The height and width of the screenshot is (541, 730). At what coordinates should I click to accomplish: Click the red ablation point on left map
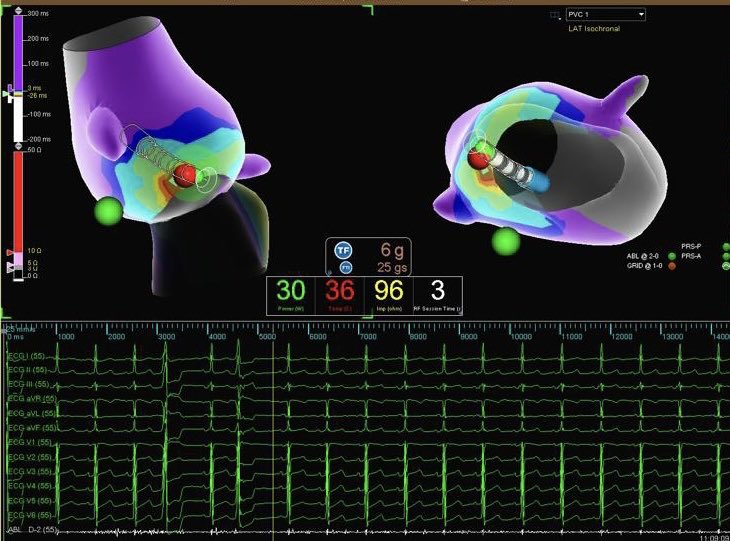[x=184, y=176]
